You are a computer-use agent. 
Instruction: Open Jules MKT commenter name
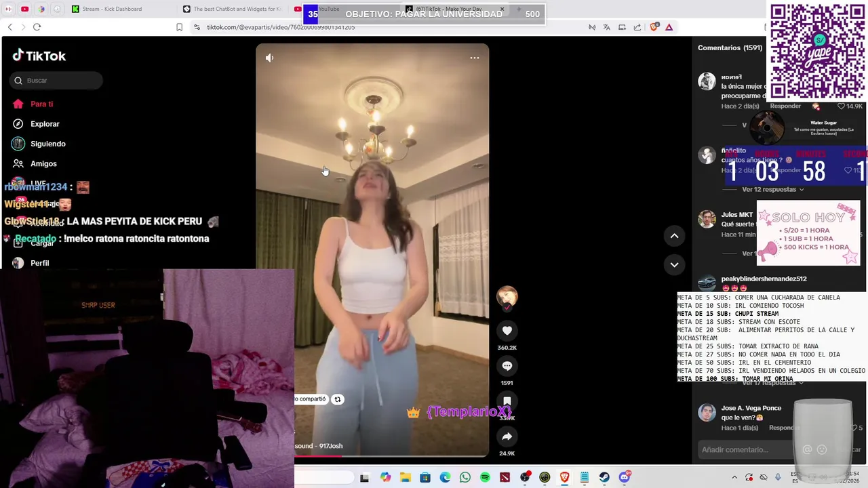pyautogui.click(x=737, y=215)
